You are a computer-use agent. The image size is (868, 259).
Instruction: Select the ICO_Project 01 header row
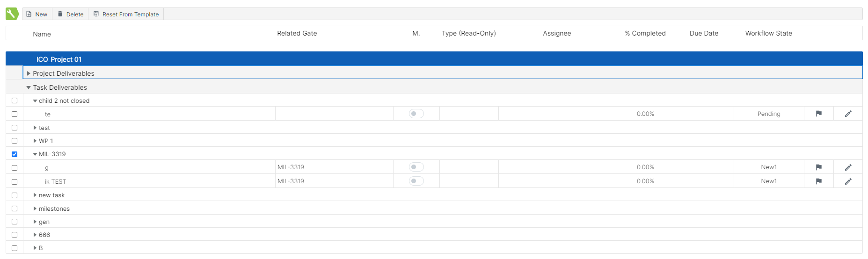[x=59, y=59]
